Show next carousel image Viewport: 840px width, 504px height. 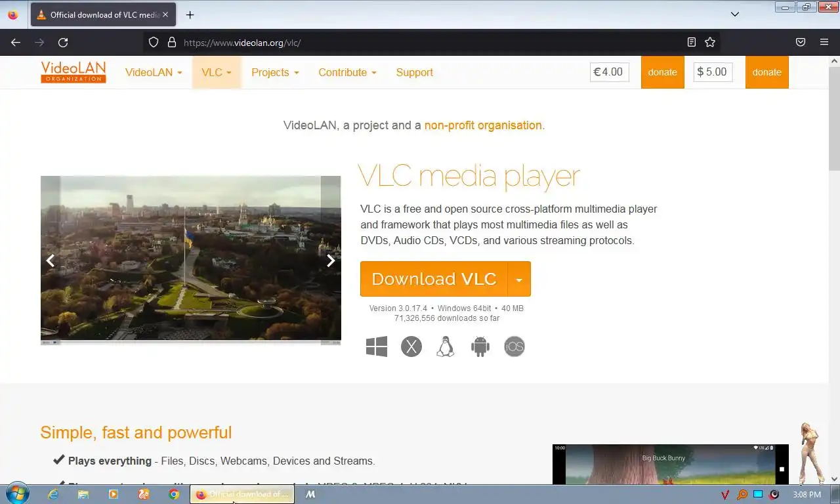331,261
